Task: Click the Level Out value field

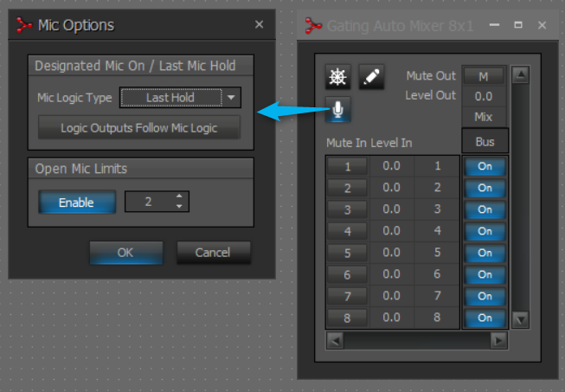Action: tap(484, 96)
